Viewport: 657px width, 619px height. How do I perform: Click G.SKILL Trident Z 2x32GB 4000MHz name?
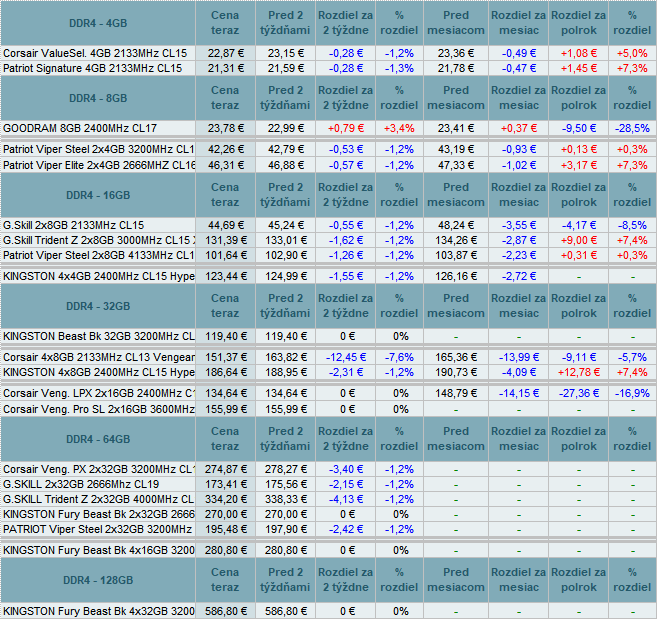click(98, 499)
